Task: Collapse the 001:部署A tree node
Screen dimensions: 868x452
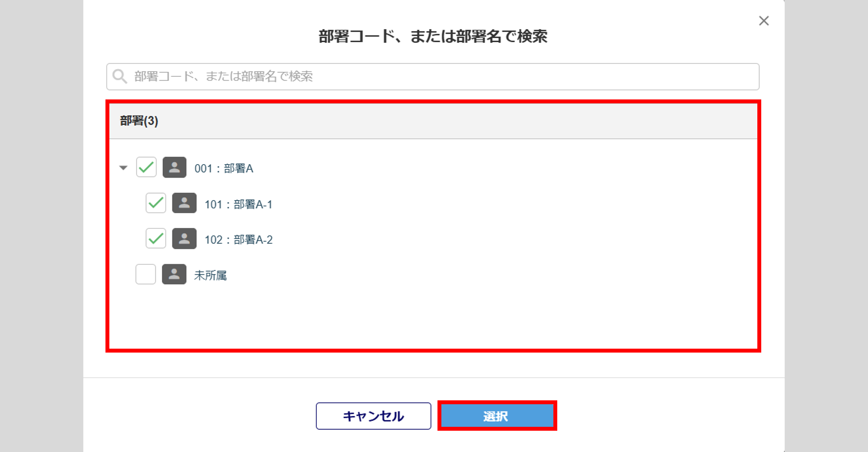Action: (x=124, y=168)
